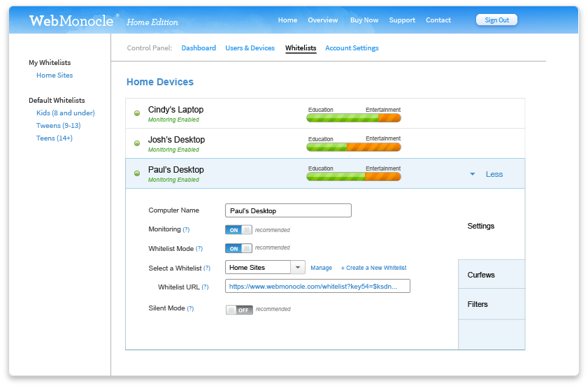The width and height of the screenshot is (588, 388).
Task: Click the Paul's Desktop device title
Action: click(x=176, y=169)
